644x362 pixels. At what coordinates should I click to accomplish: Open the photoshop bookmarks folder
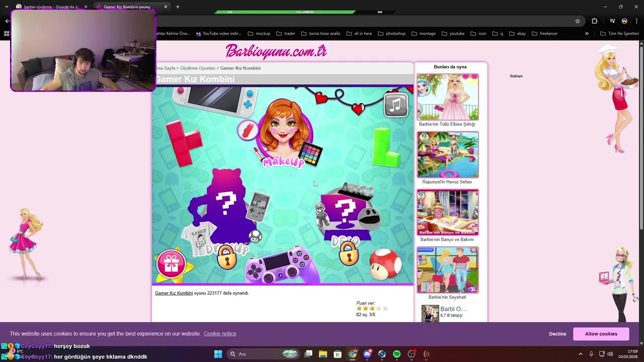(391, 34)
